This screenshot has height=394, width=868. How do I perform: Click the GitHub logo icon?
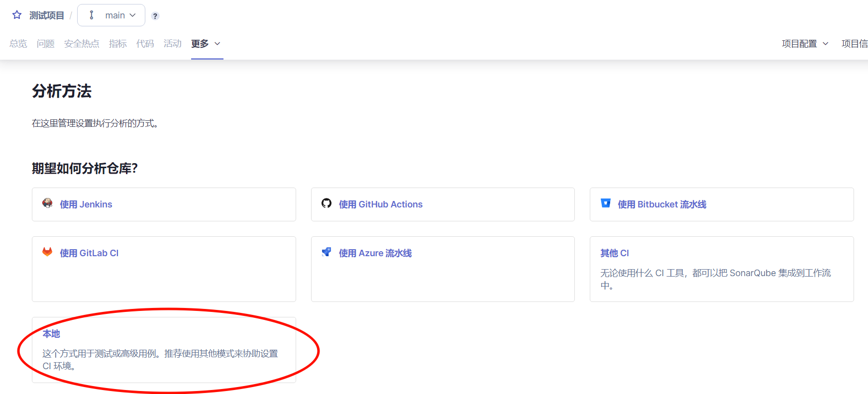(x=326, y=203)
